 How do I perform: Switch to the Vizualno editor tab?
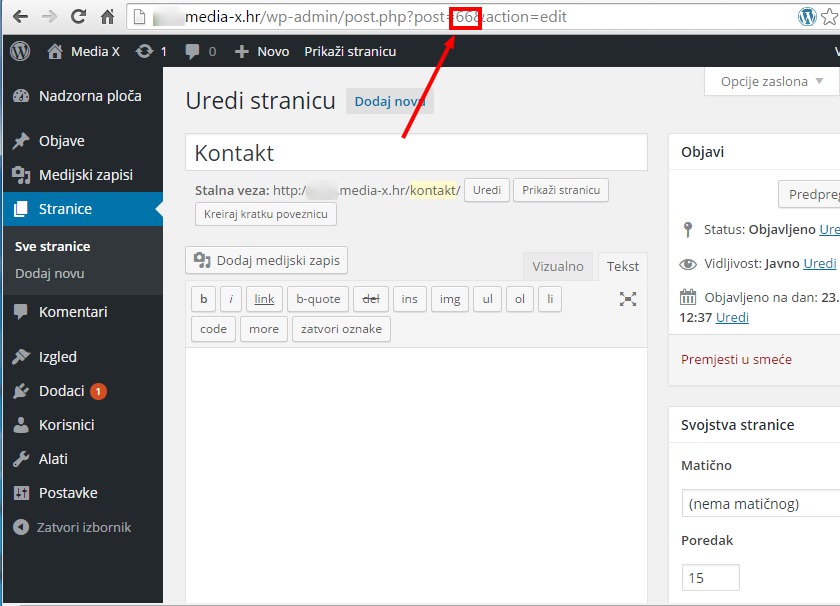(x=558, y=266)
